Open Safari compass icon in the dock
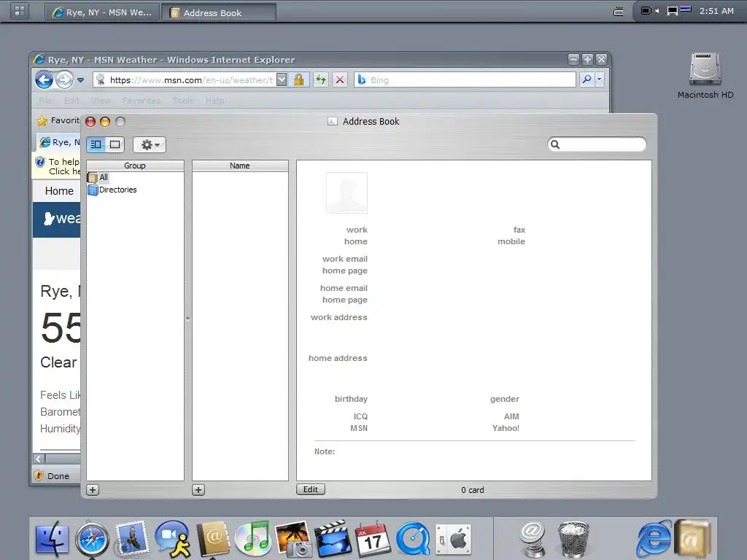Screen dimensions: 747x560 (x=92, y=539)
